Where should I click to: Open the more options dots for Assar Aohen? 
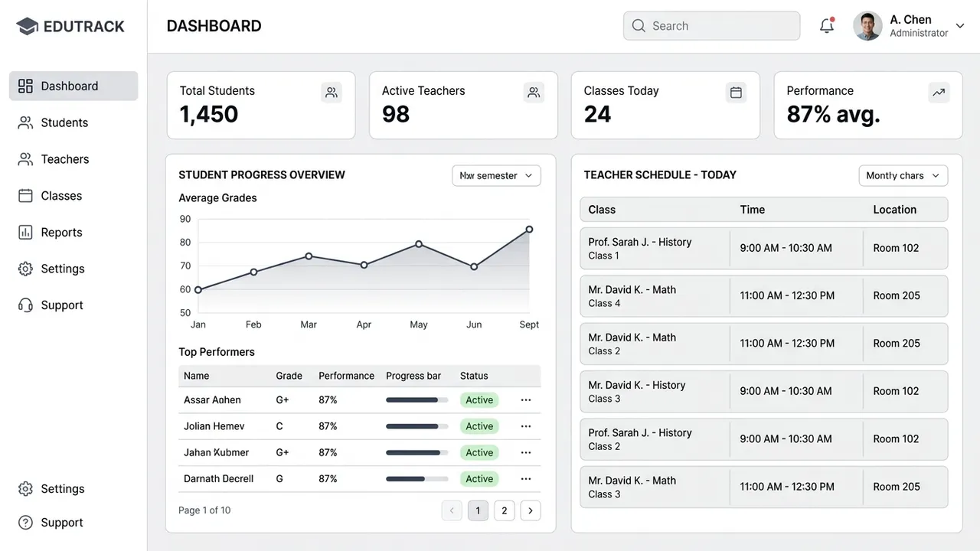tap(526, 400)
